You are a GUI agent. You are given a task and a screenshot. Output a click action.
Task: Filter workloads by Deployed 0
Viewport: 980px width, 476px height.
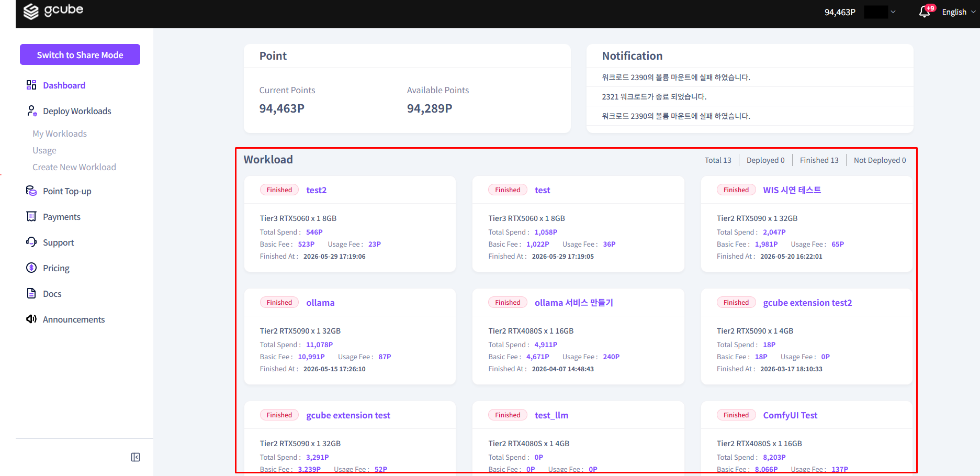[765, 160]
